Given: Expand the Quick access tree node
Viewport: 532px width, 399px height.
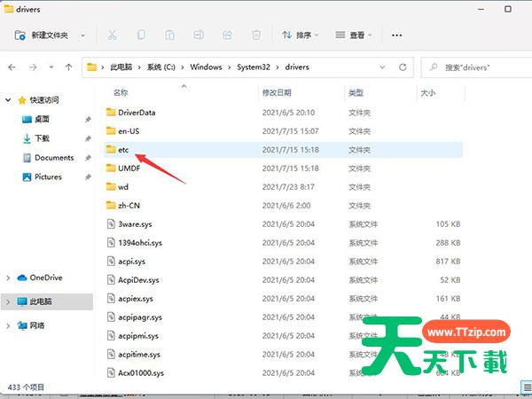Looking at the screenshot, I should 10,99.
